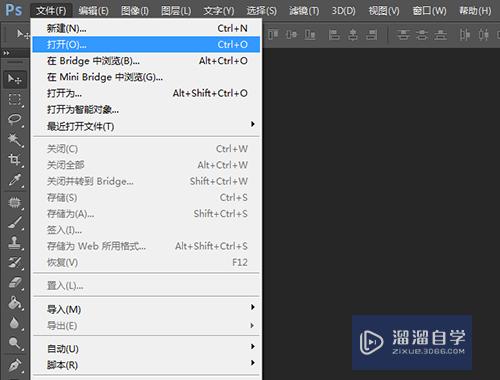The height and width of the screenshot is (380, 500).
Task: Open the 滤镜(T) menu
Action: [304, 11]
